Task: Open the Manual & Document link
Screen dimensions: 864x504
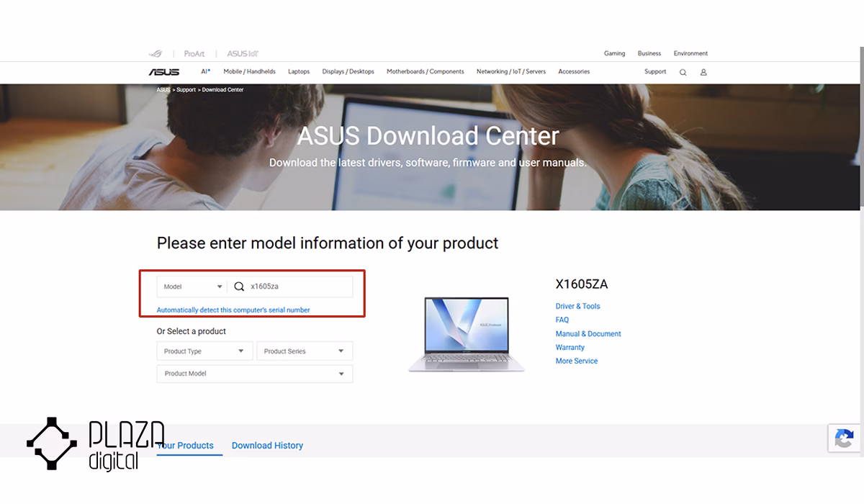Action: (x=588, y=333)
